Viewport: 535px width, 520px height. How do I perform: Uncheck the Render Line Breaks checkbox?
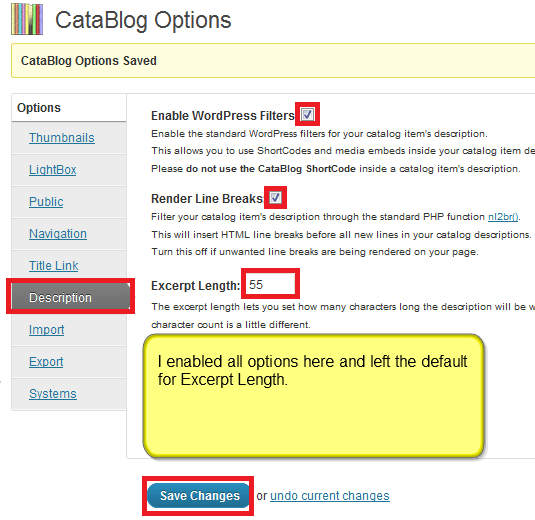(275, 198)
